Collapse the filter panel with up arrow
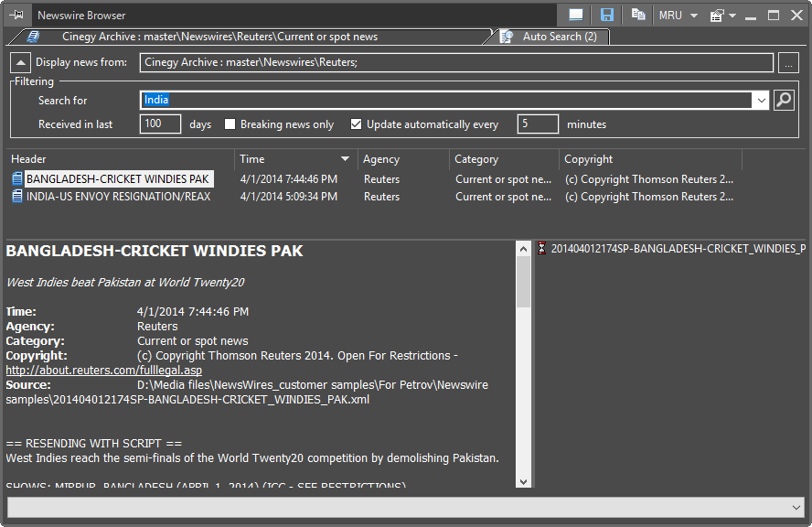 tap(21, 63)
